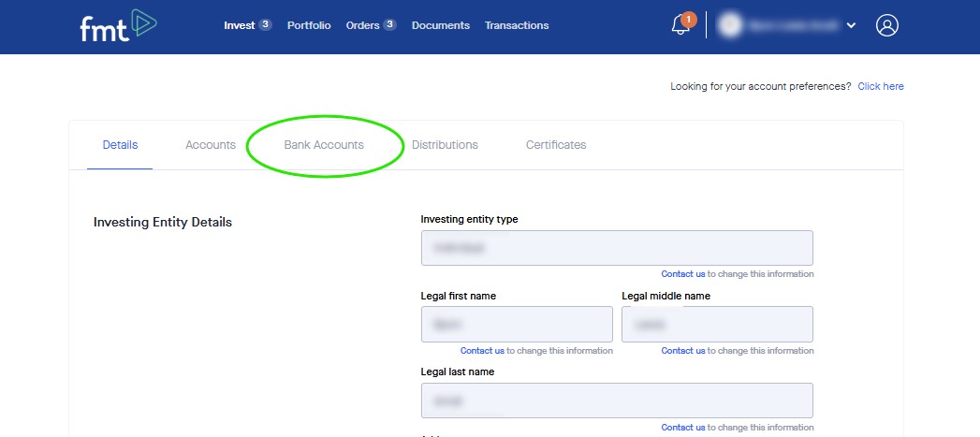Open the Documents section
The image size is (980, 437).
pyautogui.click(x=440, y=25)
